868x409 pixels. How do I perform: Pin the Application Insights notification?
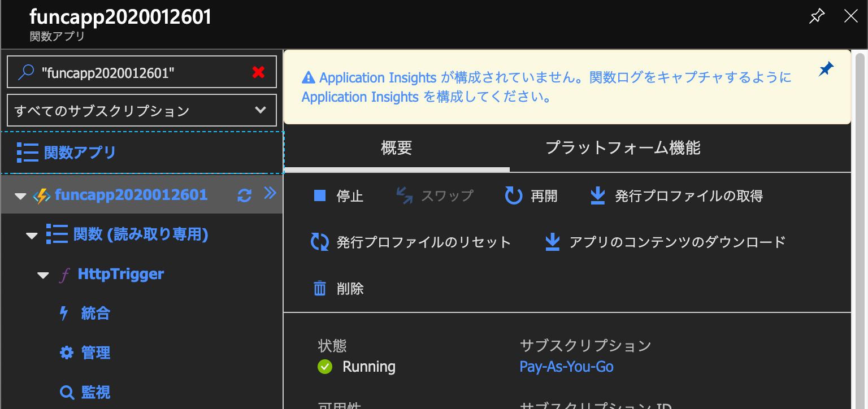coord(826,69)
